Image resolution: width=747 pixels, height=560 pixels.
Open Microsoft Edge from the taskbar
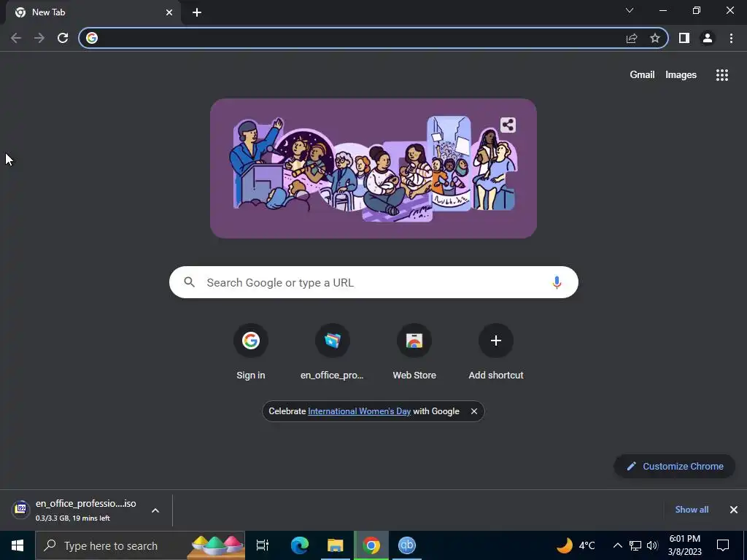pyautogui.click(x=300, y=545)
